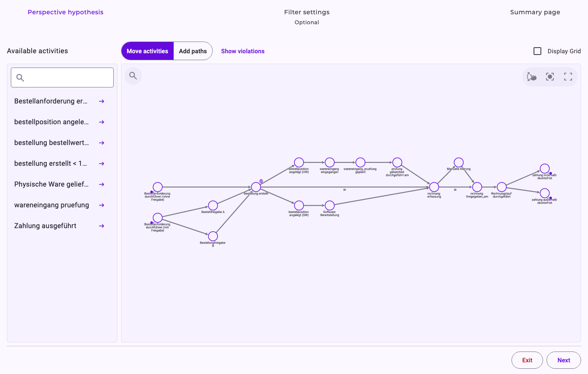Select the Rechnungslauf durchgeführt node
The width and height of the screenshot is (588, 374).
point(502,187)
